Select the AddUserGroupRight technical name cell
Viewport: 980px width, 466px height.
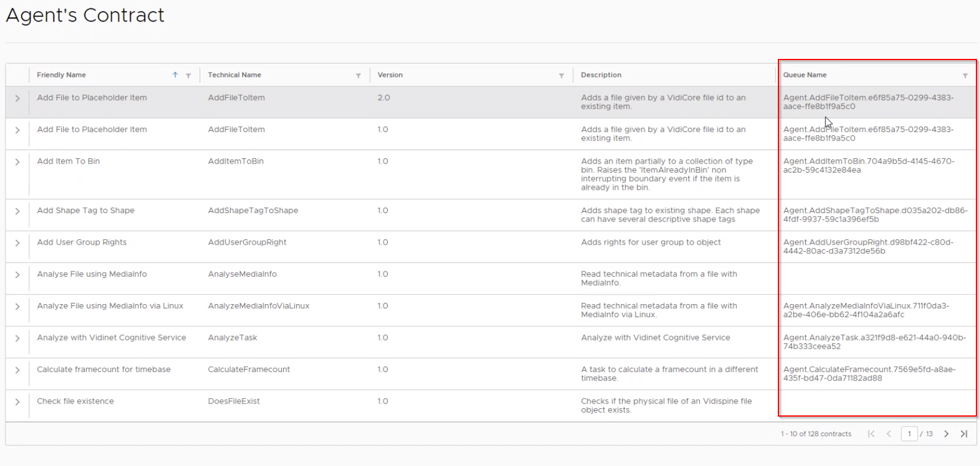pyautogui.click(x=247, y=242)
